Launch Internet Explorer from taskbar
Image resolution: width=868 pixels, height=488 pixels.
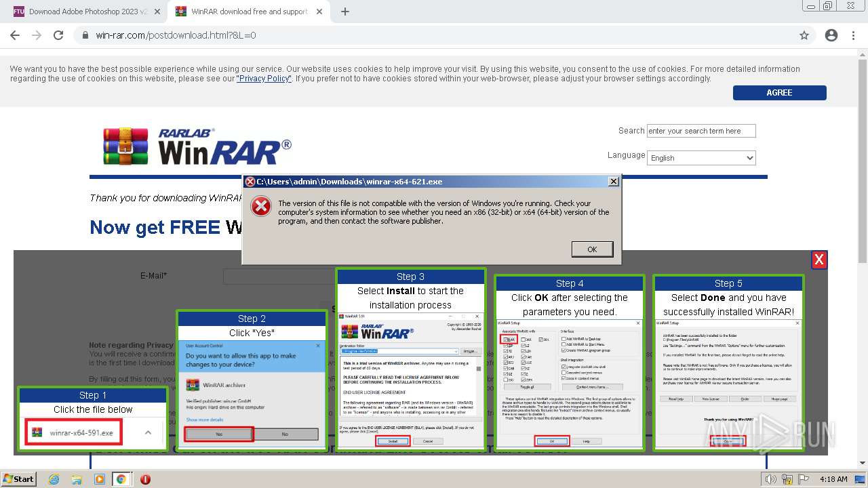[x=54, y=479]
